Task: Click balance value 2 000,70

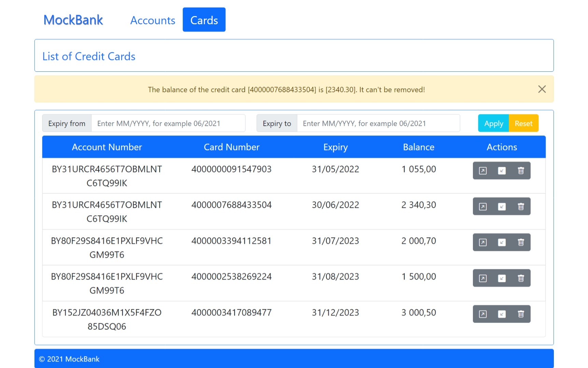Action: (x=419, y=241)
